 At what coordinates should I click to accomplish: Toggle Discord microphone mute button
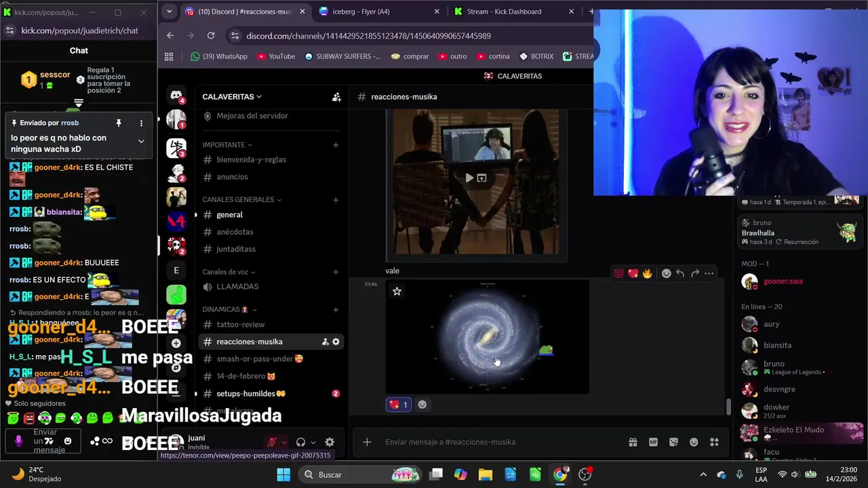click(x=272, y=442)
